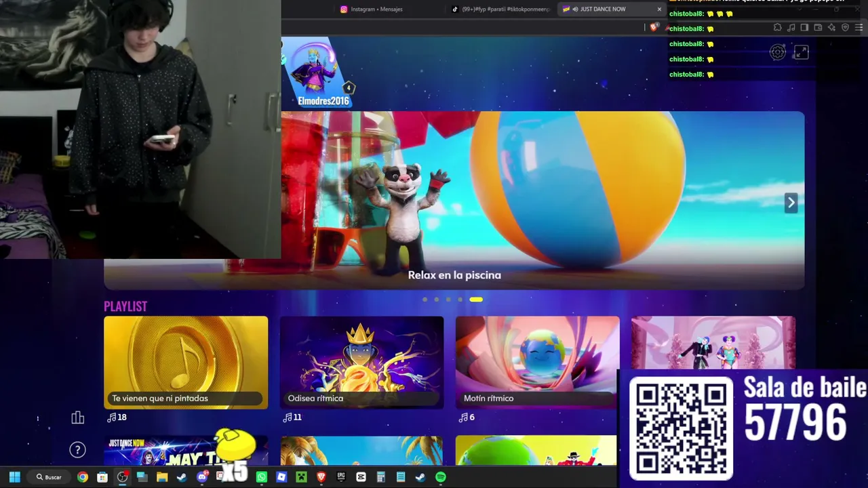
Task: Select the third carousel page dot
Action: tap(448, 300)
